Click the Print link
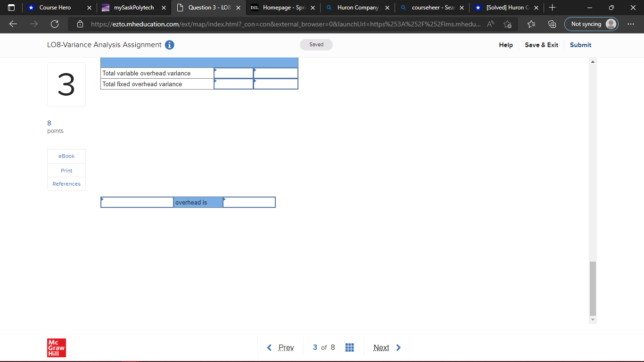 click(66, 171)
